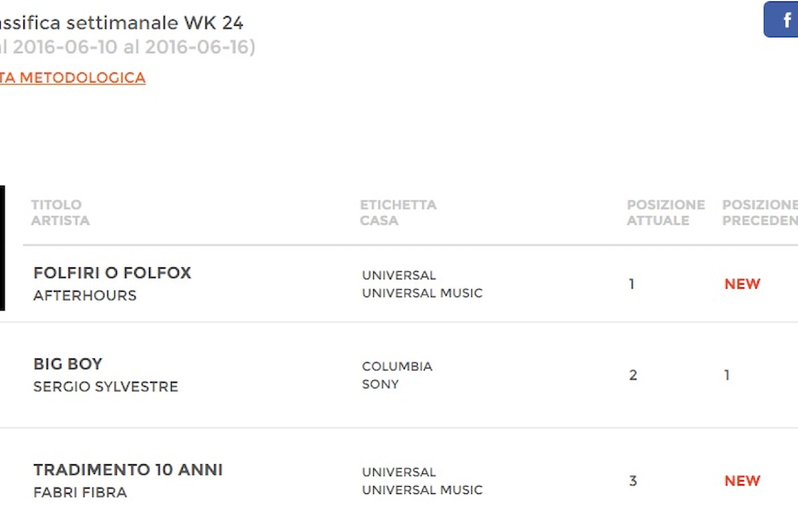
Task: Click the Folfiri o Folfox album title
Action: (x=112, y=273)
